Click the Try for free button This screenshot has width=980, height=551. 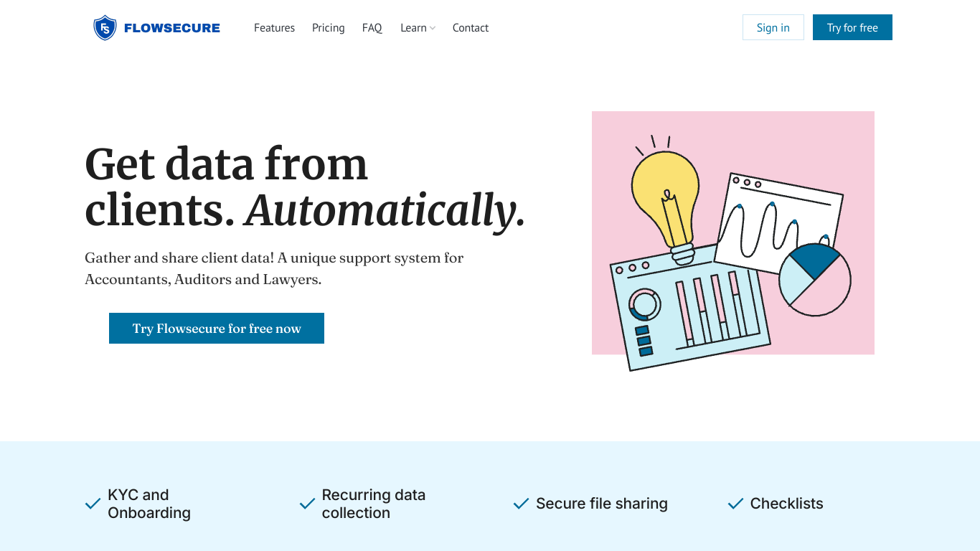pos(852,27)
